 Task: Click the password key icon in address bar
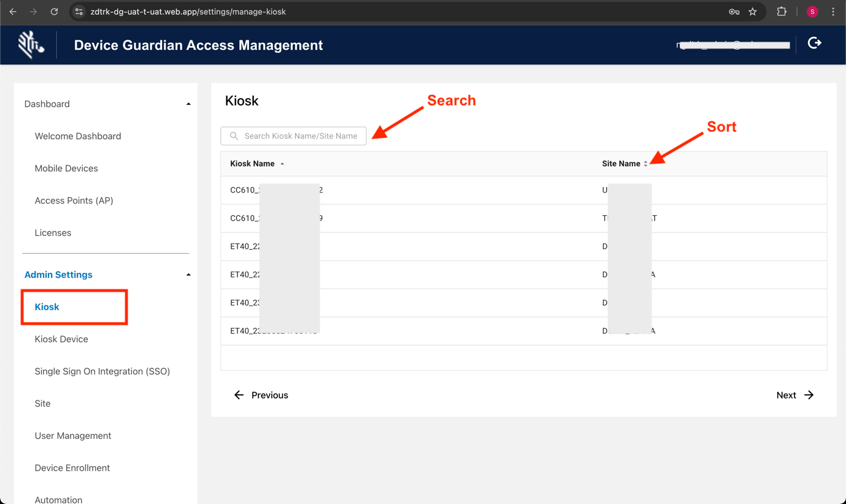tap(734, 12)
